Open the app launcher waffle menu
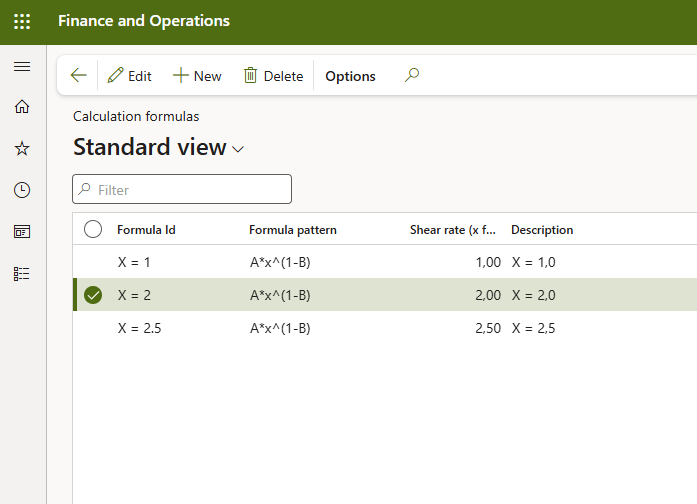 (x=22, y=21)
